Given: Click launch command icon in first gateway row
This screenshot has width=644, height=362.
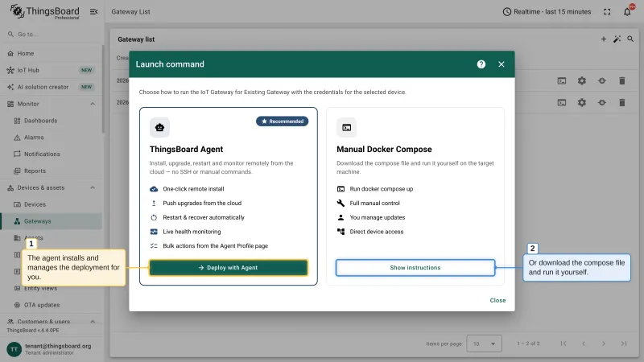Looking at the screenshot, I should point(561,81).
